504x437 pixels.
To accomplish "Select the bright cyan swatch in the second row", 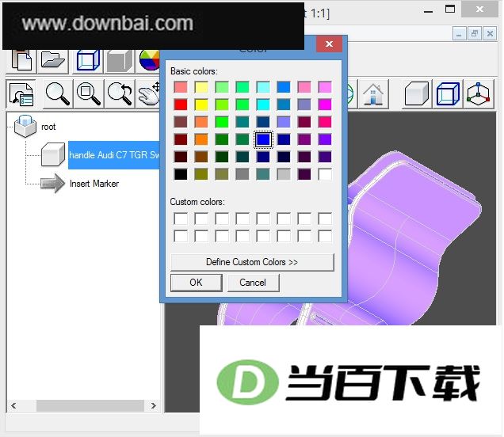I will click(263, 104).
